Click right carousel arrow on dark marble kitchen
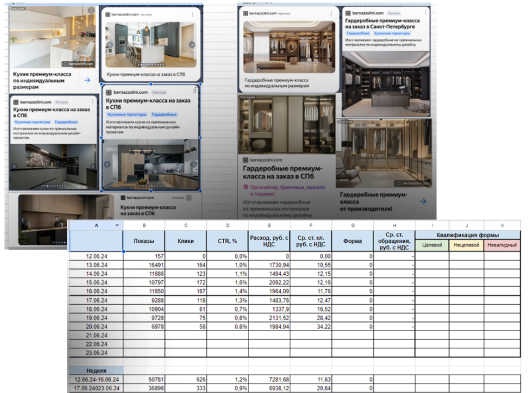 click(x=93, y=166)
